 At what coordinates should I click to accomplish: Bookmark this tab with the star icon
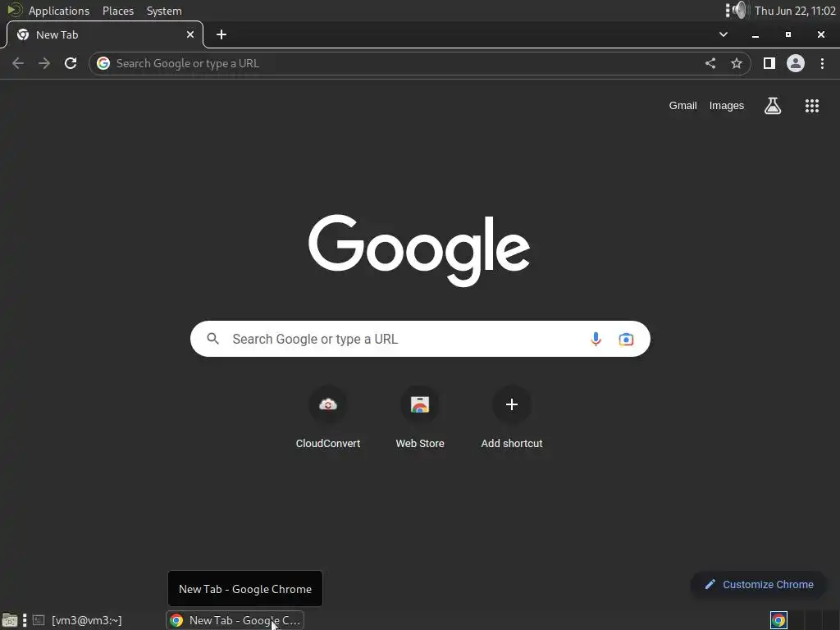(737, 63)
